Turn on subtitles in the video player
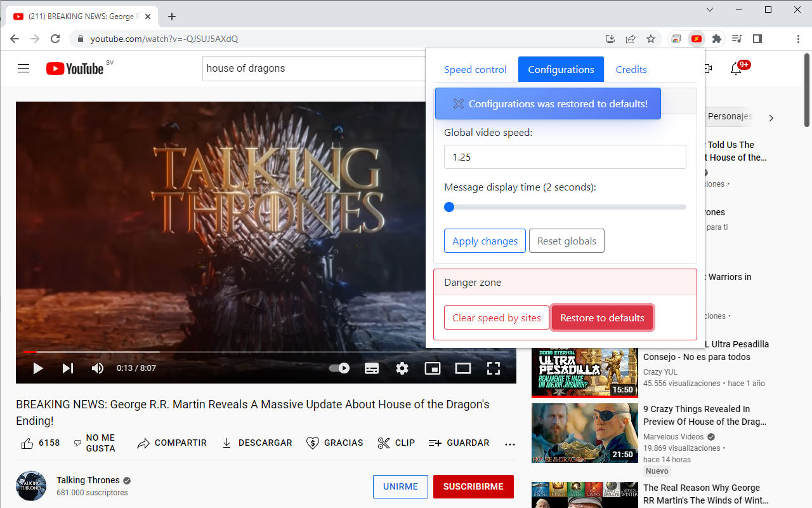 (372, 368)
